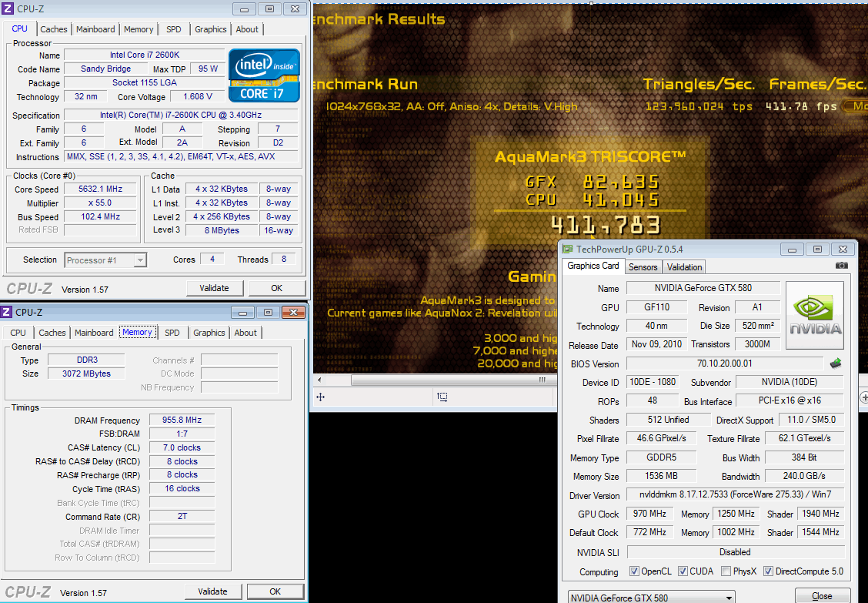868x603 pixels.
Task: Open Mainboard tab in top CPU-Z window
Action: click(95, 29)
